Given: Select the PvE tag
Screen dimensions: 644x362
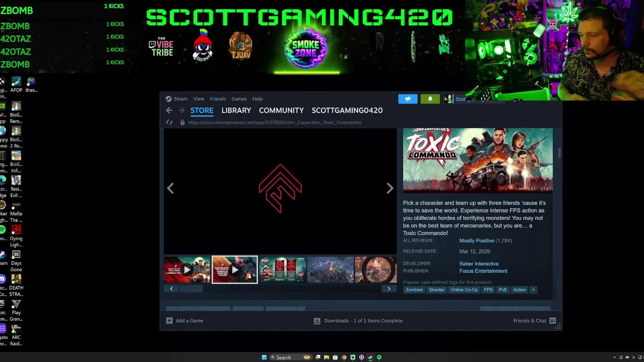Looking at the screenshot, I should point(503,290).
